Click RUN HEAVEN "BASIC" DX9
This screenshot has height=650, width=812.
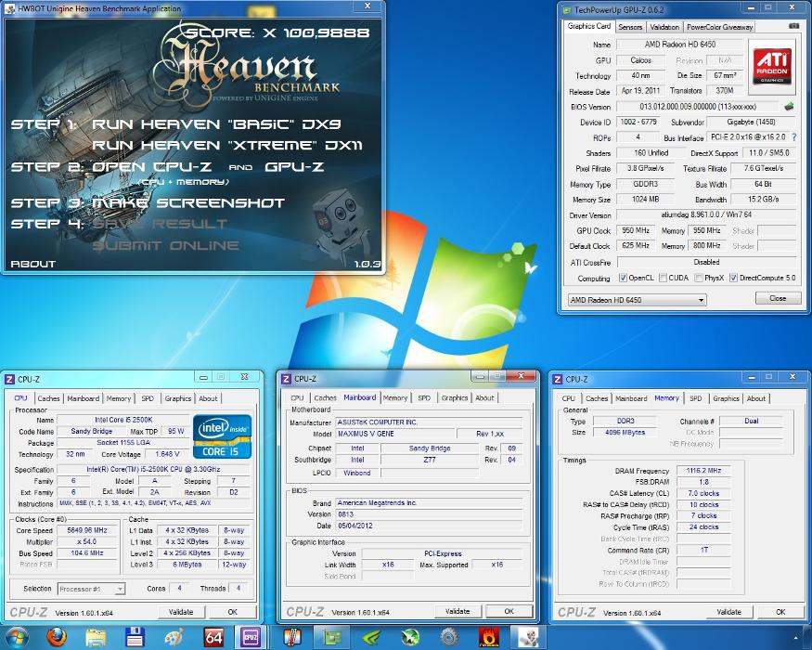[x=216, y=124]
